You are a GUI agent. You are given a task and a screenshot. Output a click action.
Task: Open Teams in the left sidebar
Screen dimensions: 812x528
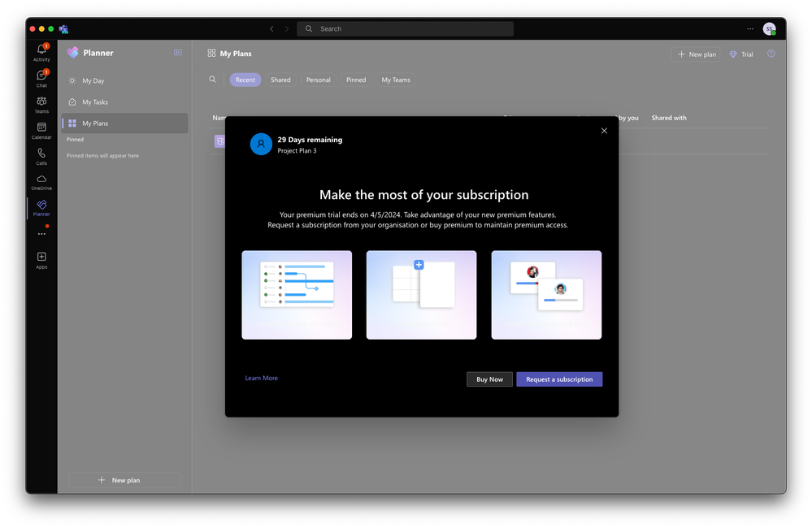41,105
